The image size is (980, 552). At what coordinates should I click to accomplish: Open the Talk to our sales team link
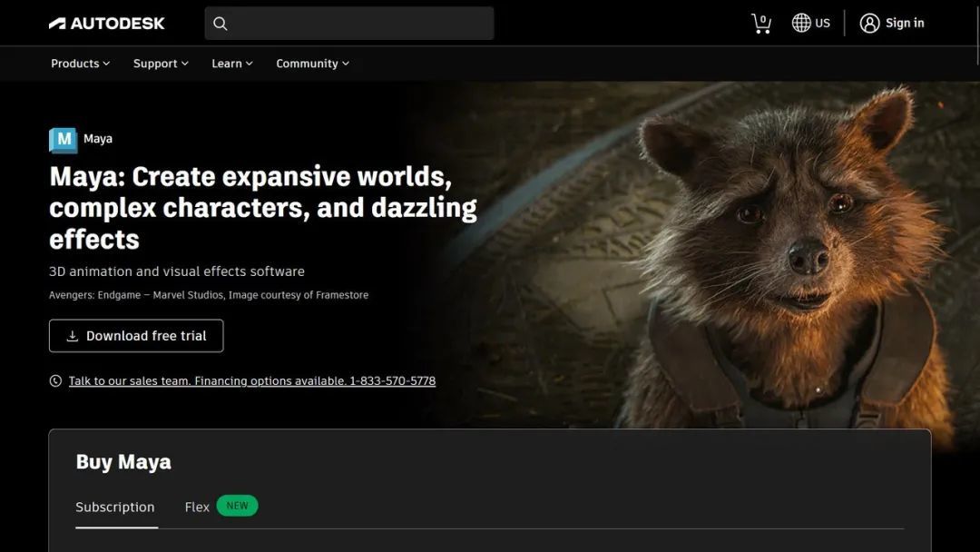(252, 380)
